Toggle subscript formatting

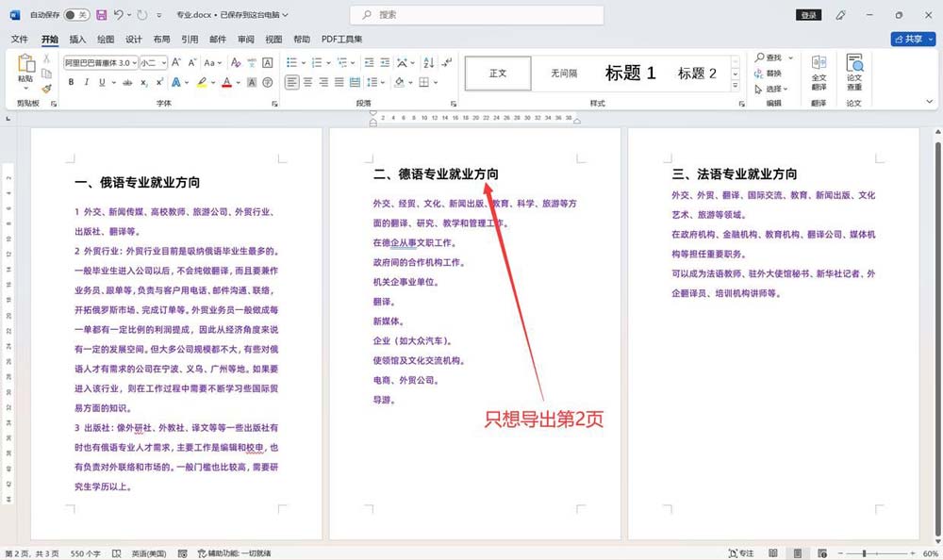(x=143, y=82)
